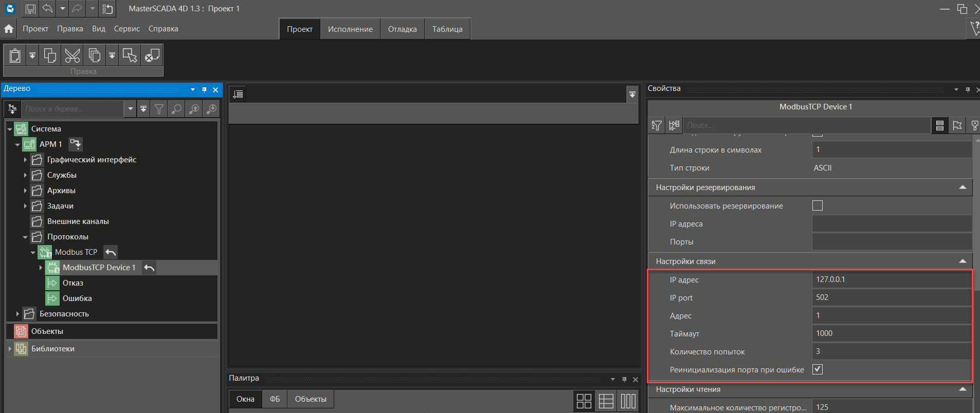This screenshot has height=413, width=980.
Task: Save project with the floppy disk icon
Action: point(30,9)
